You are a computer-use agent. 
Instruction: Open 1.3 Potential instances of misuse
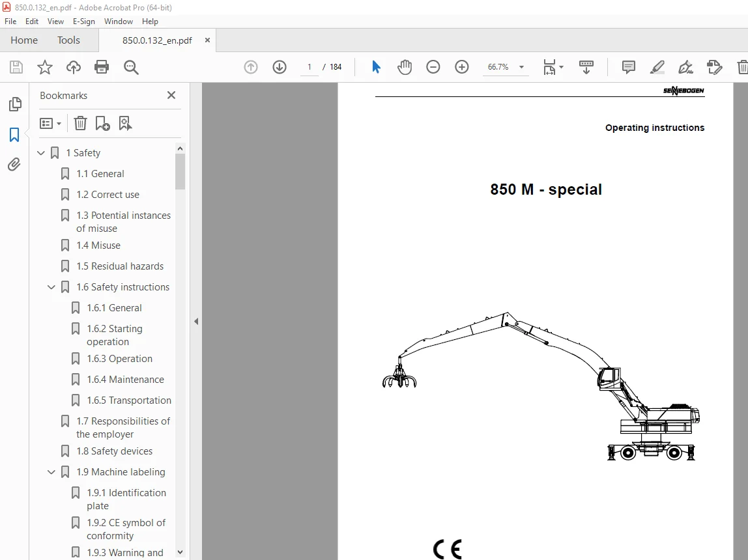(x=123, y=221)
